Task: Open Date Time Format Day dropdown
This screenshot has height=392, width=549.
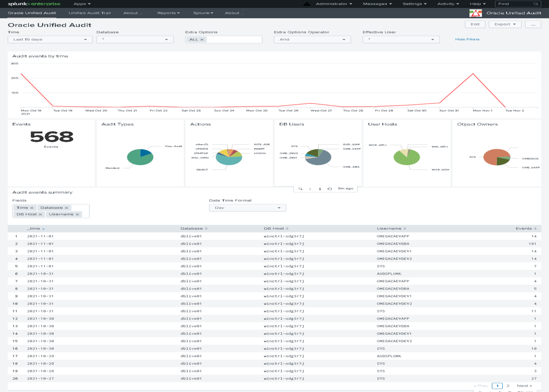Action: tap(247, 208)
